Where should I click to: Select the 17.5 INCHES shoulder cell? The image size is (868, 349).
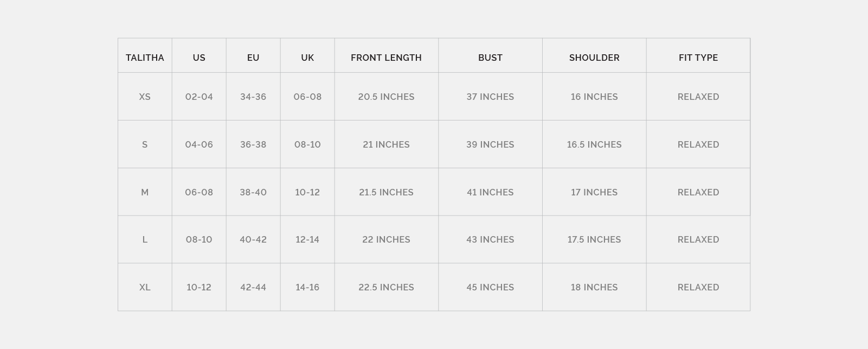(594, 239)
